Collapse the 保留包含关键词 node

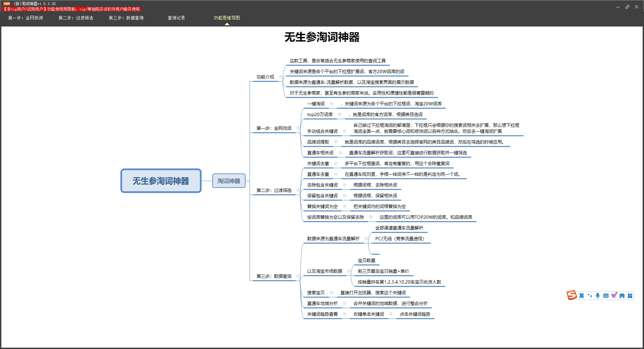point(344,196)
